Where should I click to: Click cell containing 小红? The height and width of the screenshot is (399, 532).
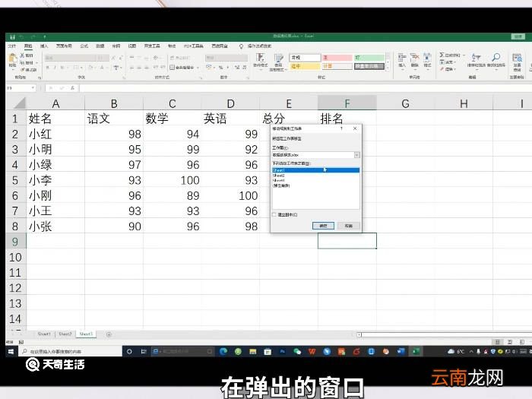(55, 135)
